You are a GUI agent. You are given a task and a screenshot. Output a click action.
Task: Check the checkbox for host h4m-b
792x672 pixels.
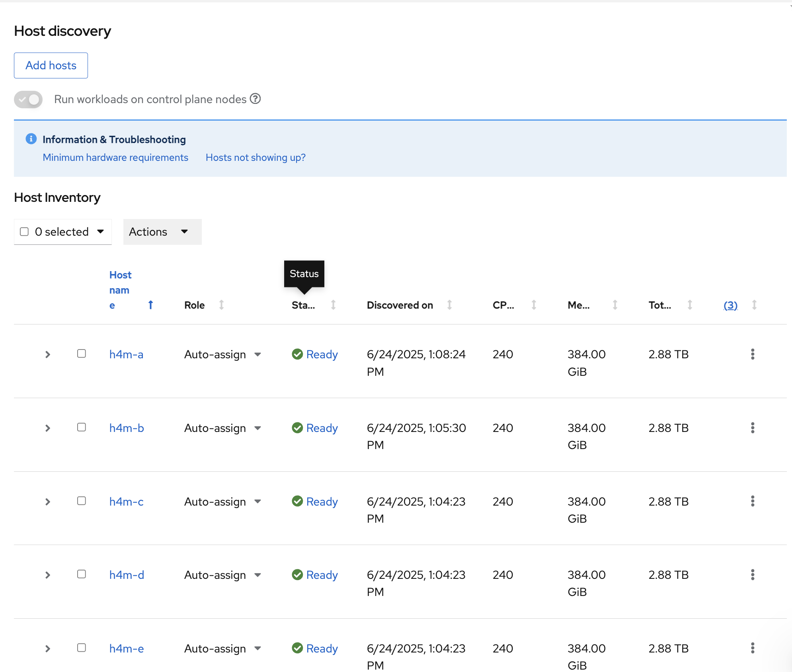tap(82, 428)
